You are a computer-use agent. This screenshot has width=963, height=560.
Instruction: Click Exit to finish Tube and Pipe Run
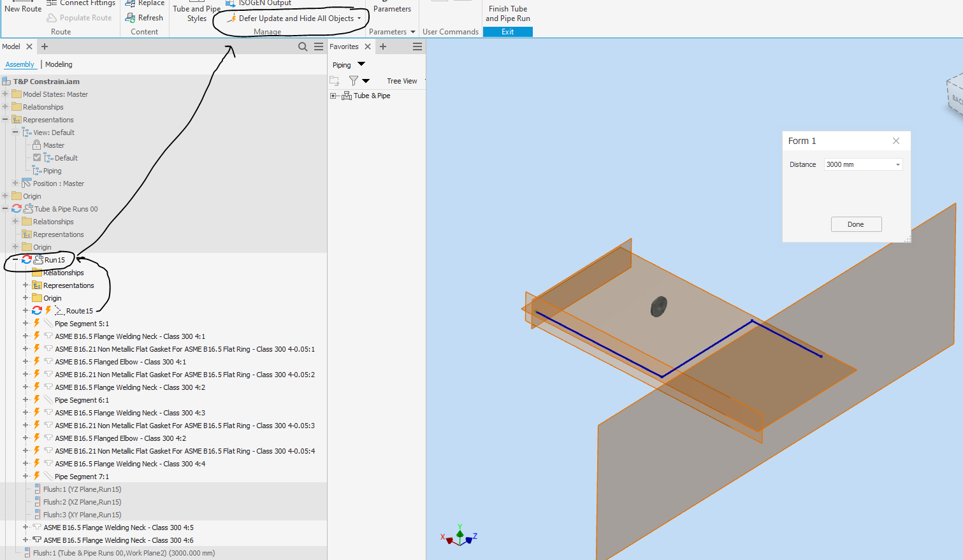click(507, 31)
